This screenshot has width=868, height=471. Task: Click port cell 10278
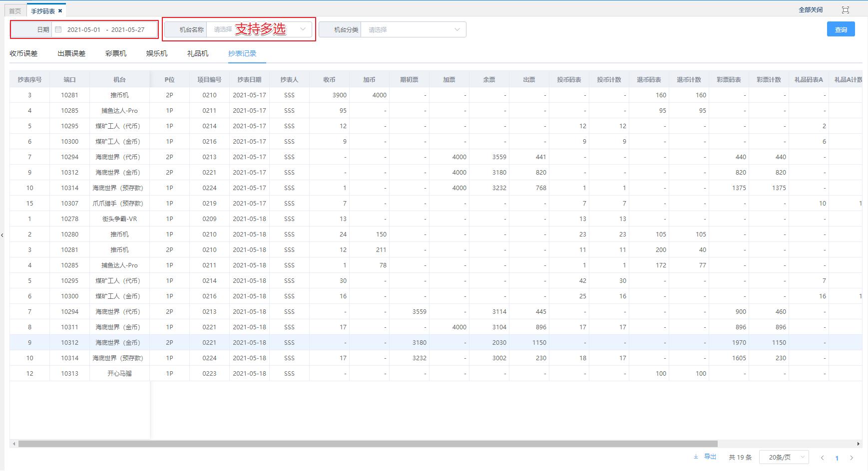(x=69, y=219)
